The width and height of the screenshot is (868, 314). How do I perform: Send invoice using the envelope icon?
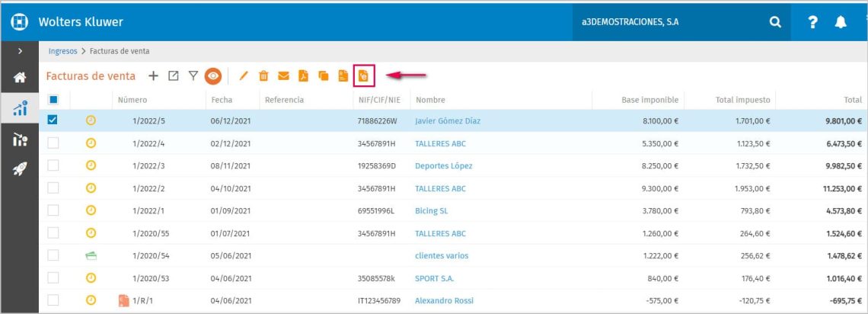coord(283,76)
